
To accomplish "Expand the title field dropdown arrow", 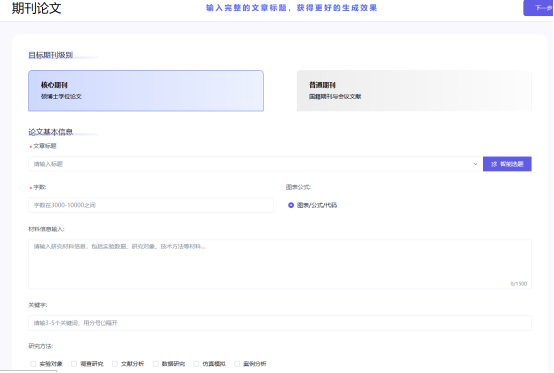I will point(475,164).
